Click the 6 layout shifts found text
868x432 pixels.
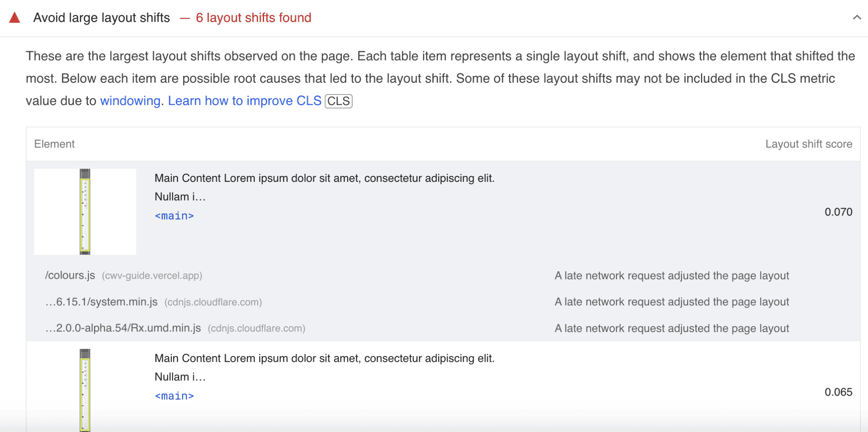click(x=253, y=17)
